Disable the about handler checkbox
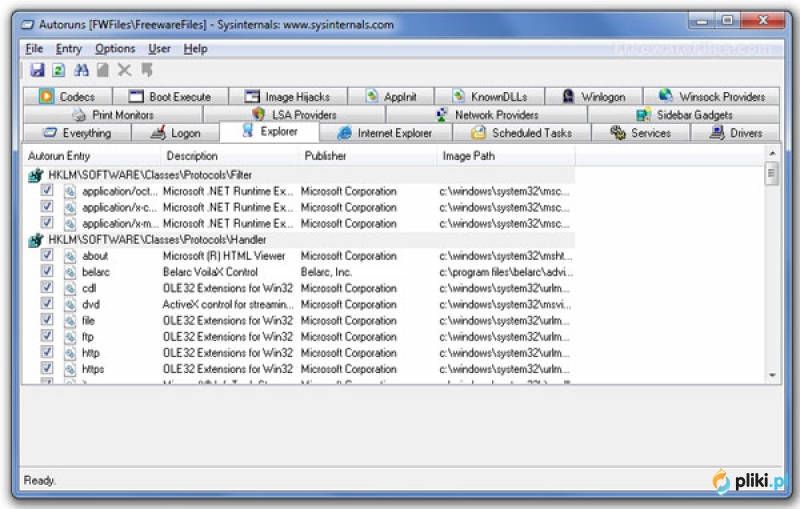The height and width of the screenshot is (509, 800). (47, 255)
